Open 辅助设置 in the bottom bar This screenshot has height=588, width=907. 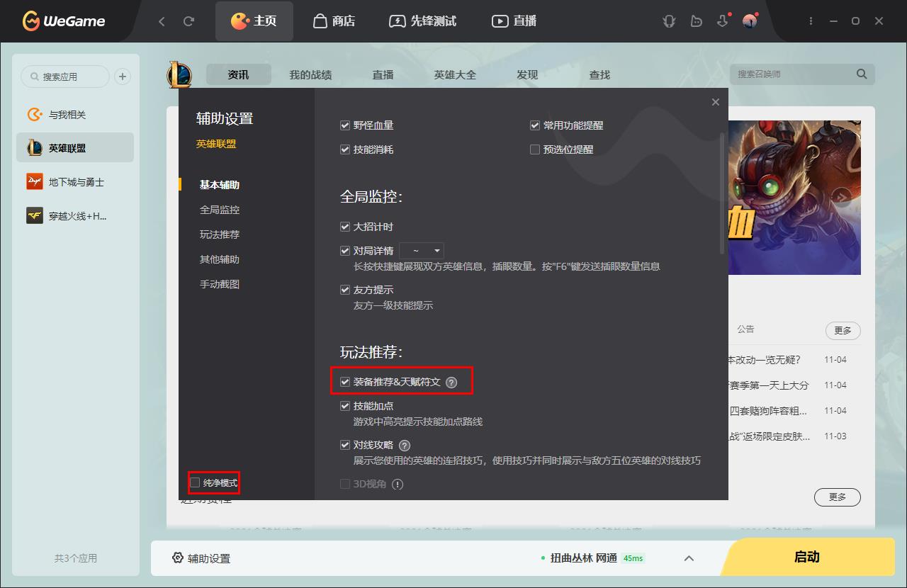209,558
